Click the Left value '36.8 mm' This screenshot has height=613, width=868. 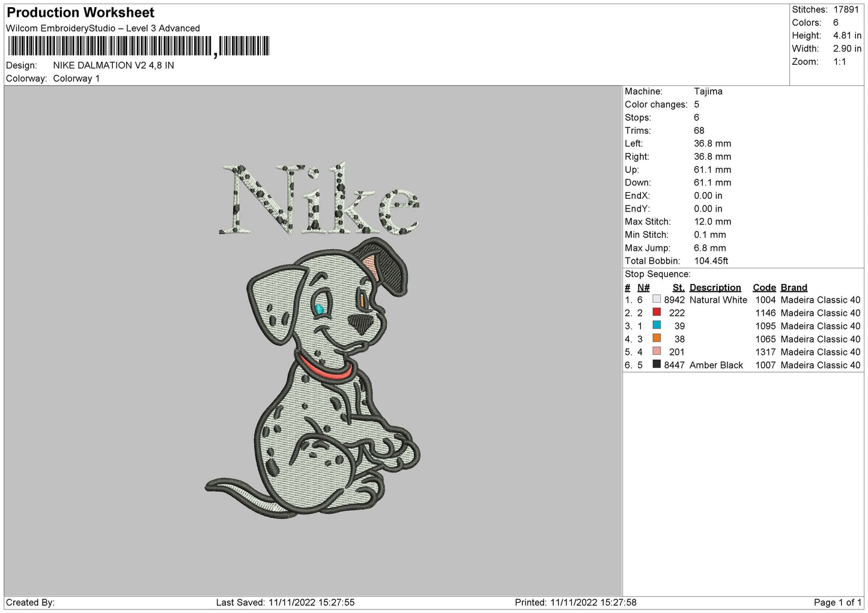712,143
